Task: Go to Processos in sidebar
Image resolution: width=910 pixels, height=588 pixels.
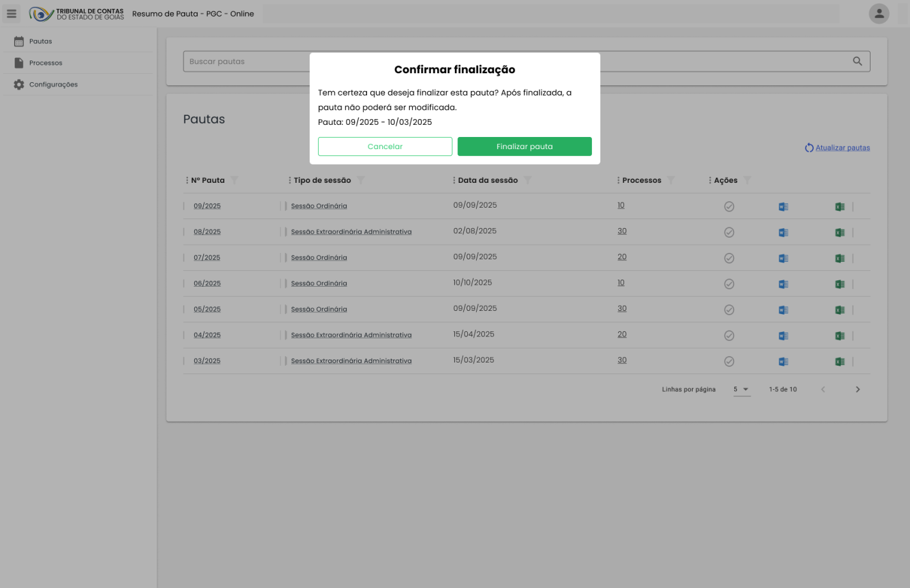Action: click(45, 63)
